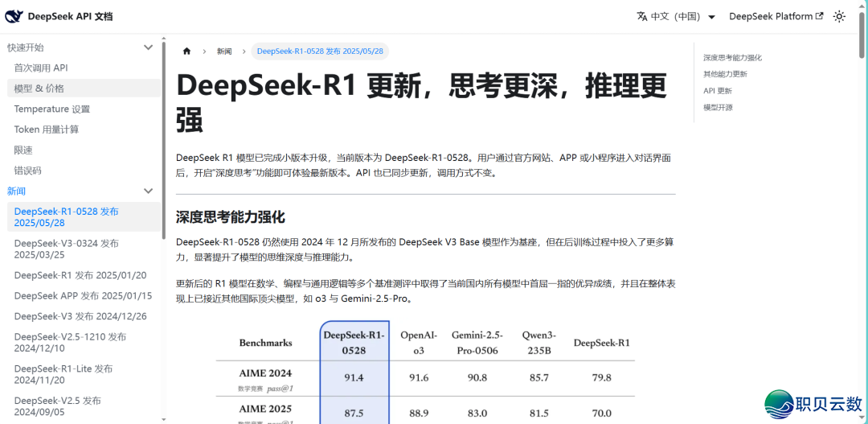Click the Gemini-2.5-Pro-0506 column header
Viewport: 868px width, 424px height.
tap(477, 343)
